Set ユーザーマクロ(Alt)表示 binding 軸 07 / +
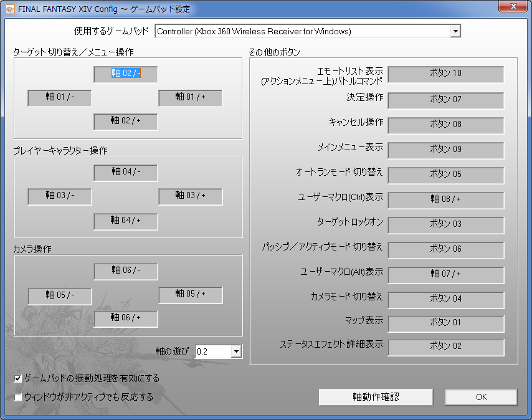The image size is (532, 420). click(445, 275)
